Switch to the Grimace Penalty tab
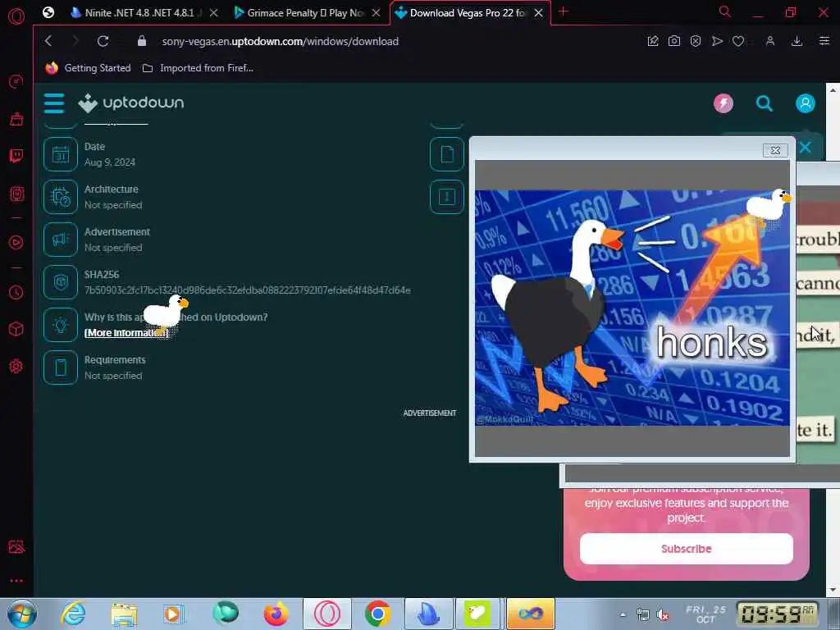Viewport: 840px width, 630px height. [x=305, y=13]
